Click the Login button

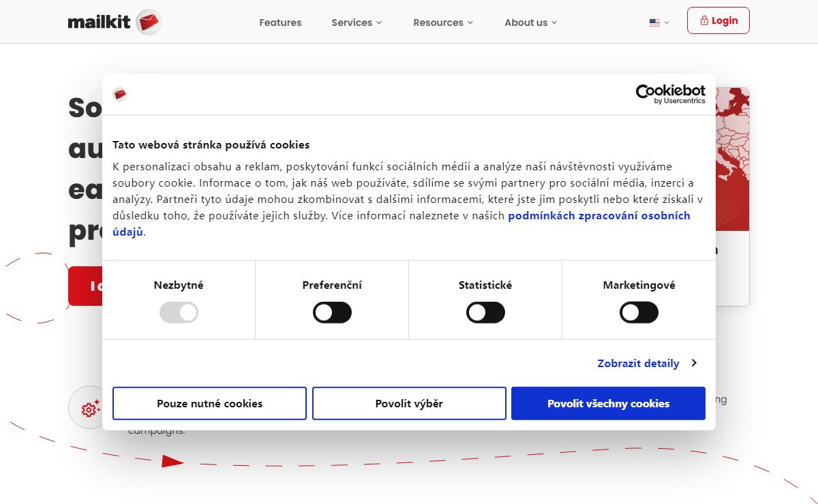(x=718, y=20)
